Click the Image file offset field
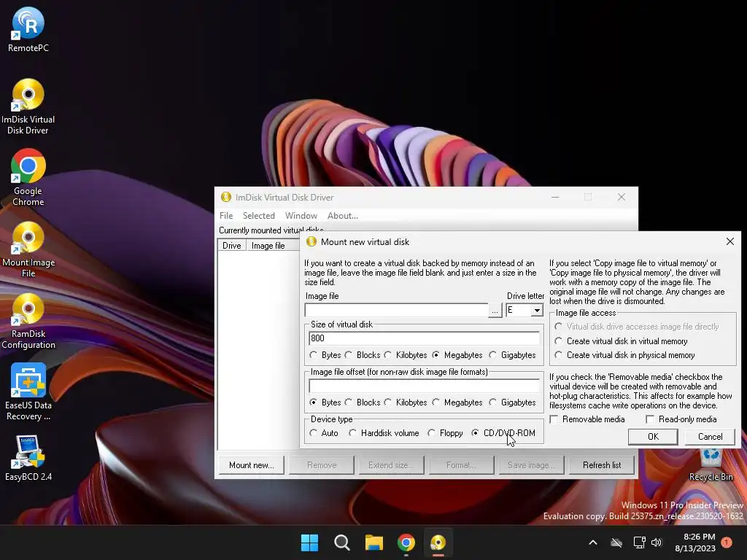 [x=424, y=385]
